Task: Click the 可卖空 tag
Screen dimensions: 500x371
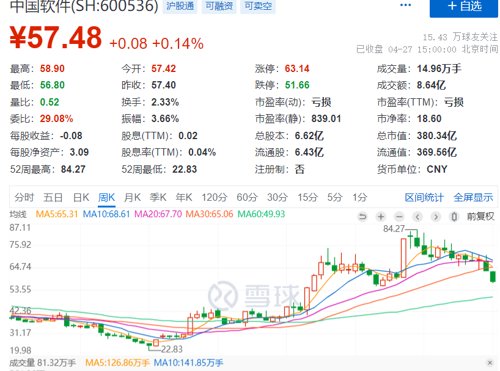Action: tap(258, 6)
